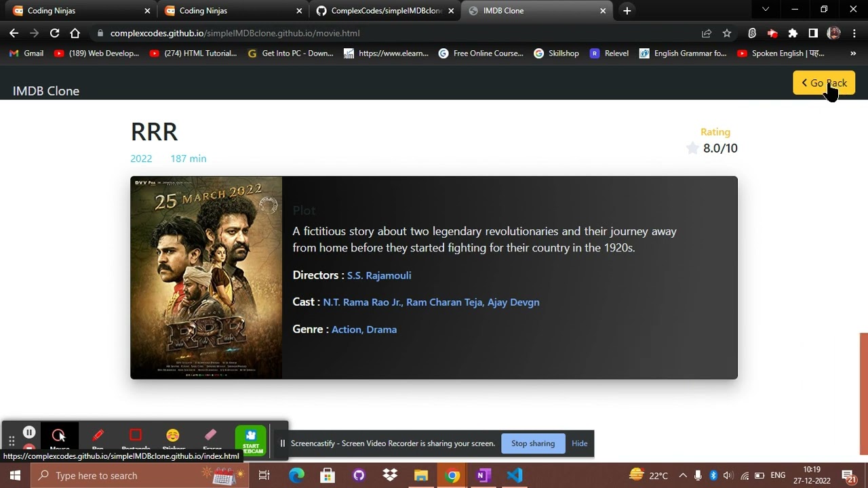Image resolution: width=868 pixels, height=488 pixels.
Task: Hide the screen sharing notification
Action: [x=579, y=443]
